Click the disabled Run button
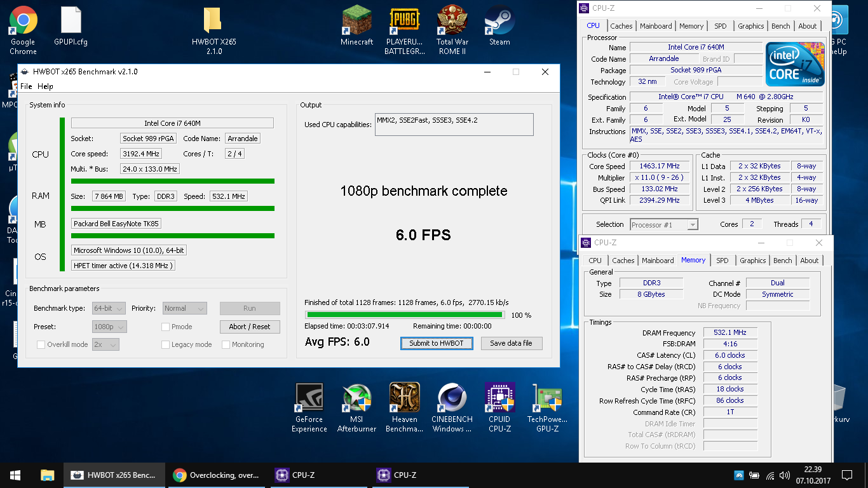This screenshot has width=868, height=488. [250, 308]
